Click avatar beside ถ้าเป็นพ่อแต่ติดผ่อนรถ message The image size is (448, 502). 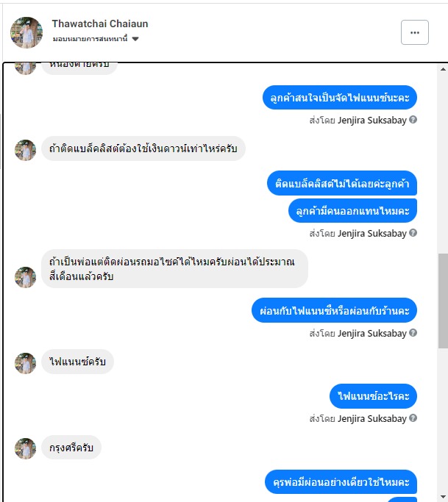25,277
